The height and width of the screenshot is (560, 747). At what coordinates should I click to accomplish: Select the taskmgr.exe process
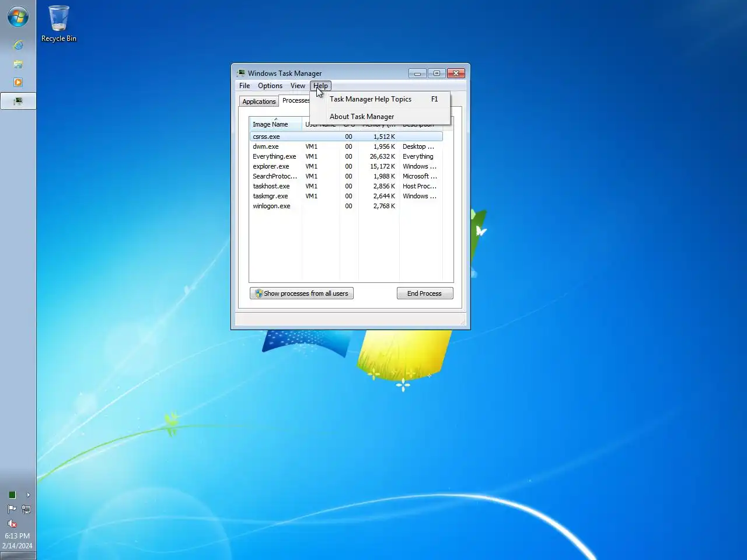tap(346, 196)
